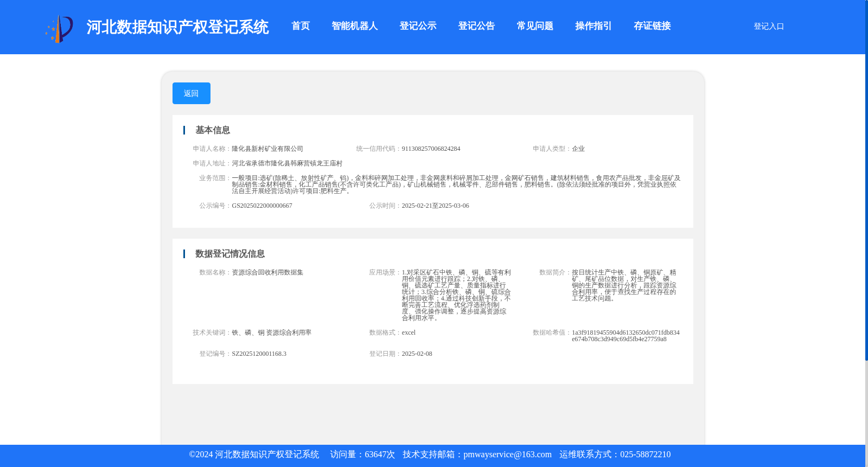The height and width of the screenshot is (467, 868).
Task: Click footer contact number 025-58872210
Action: (645, 455)
